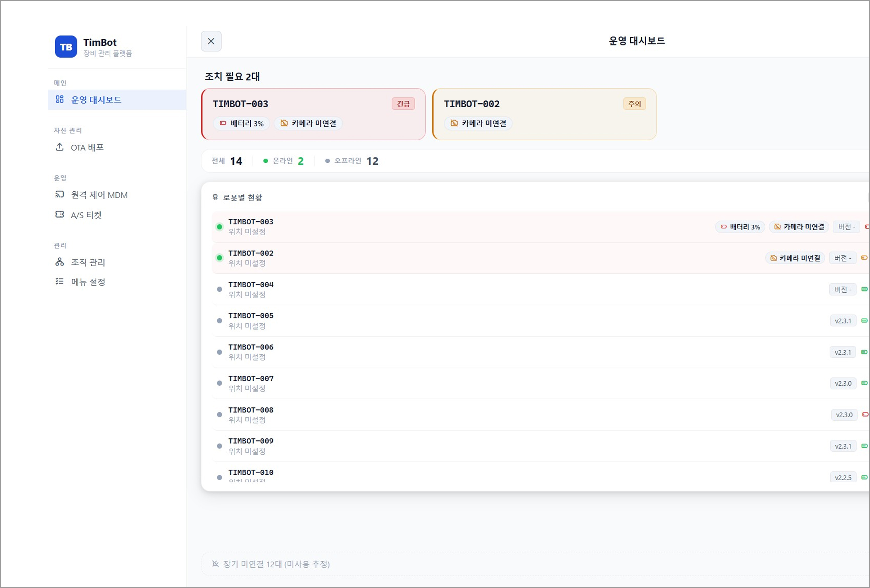Filter by 온라인 2 status
This screenshot has height=588, width=870.
[283, 161]
